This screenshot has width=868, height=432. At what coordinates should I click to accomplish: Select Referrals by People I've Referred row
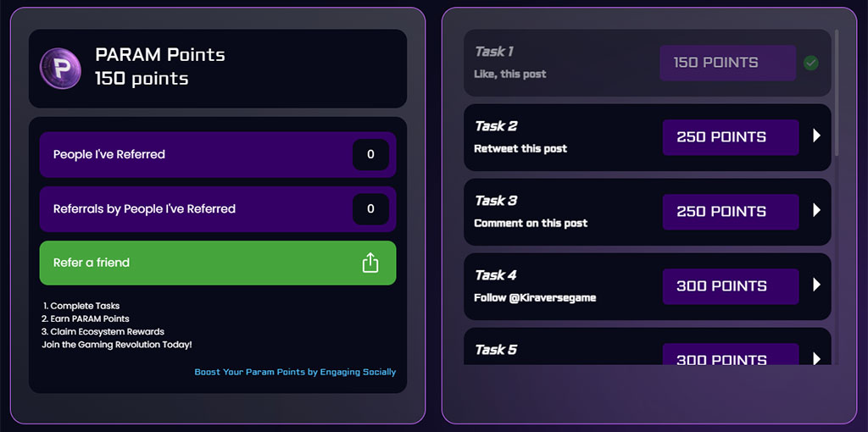click(x=218, y=209)
